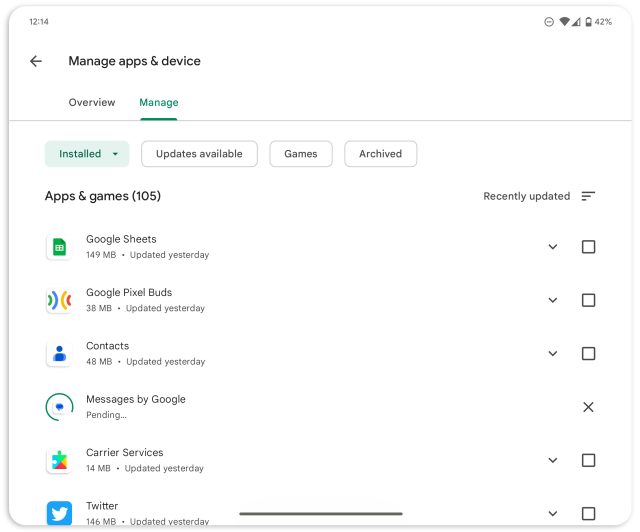Tap the Google Pixel Buds icon

tap(59, 300)
